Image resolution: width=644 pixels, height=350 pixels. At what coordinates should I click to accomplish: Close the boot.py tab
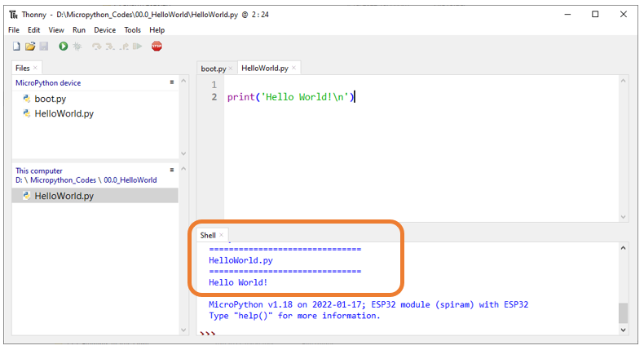point(231,69)
